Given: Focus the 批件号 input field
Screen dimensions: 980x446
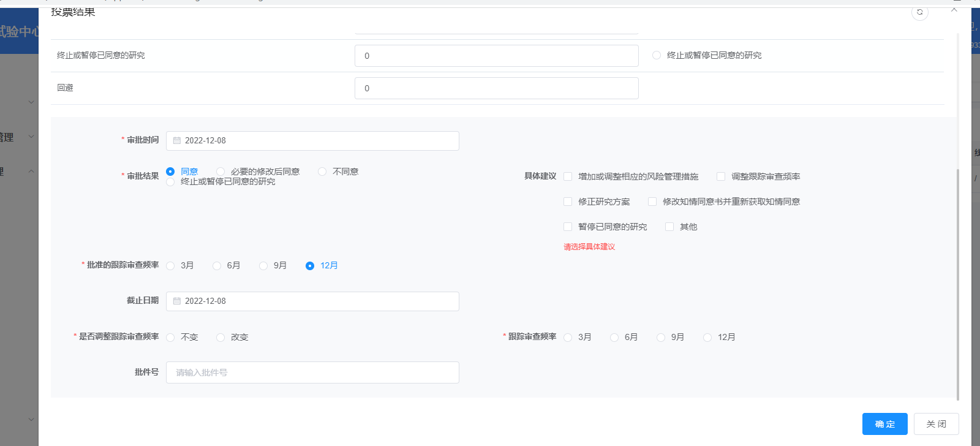Looking at the screenshot, I should (x=312, y=372).
